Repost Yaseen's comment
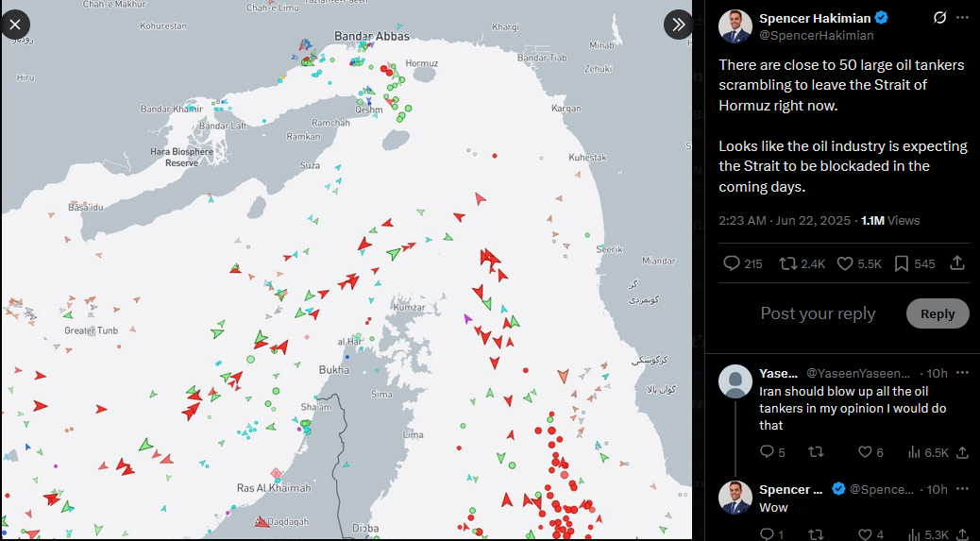Viewport: 980px width, 541px height. pyautogui.click(x=816, y=452)
